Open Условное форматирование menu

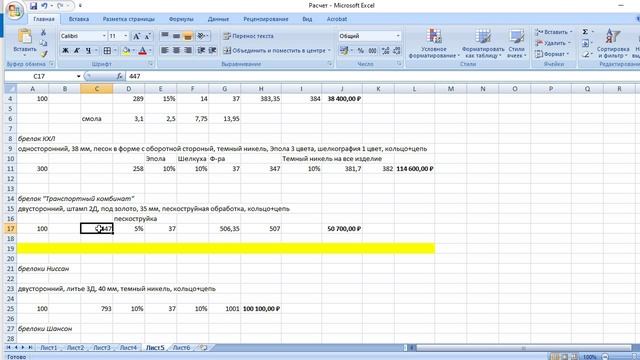(434, 43)
